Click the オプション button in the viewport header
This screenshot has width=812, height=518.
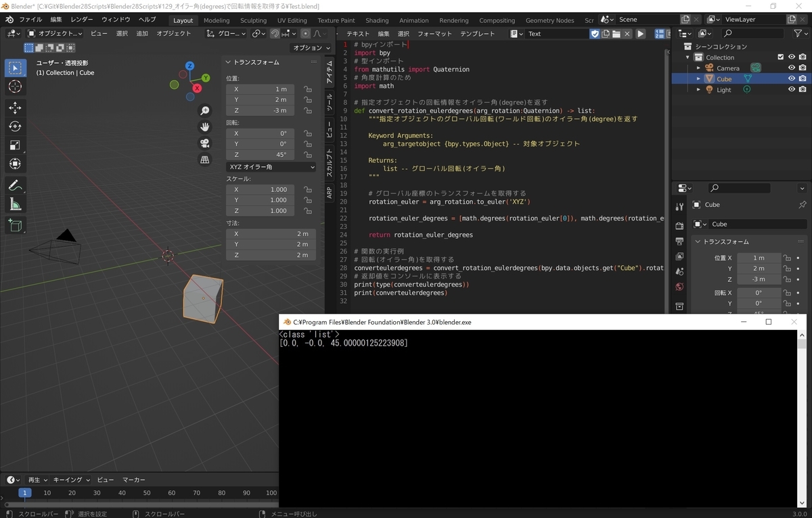click(x=311, y=48)
